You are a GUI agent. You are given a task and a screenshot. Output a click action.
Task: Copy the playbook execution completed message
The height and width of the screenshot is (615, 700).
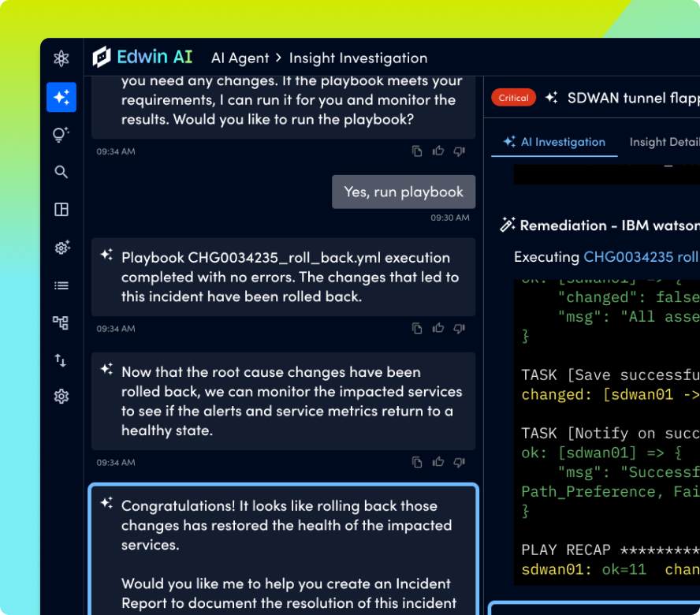coord(418,329)
